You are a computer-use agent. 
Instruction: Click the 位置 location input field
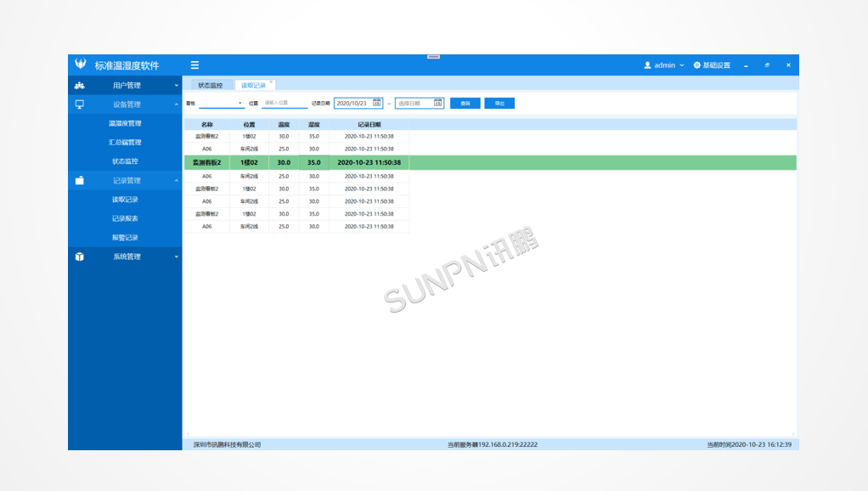pos(284,103)
